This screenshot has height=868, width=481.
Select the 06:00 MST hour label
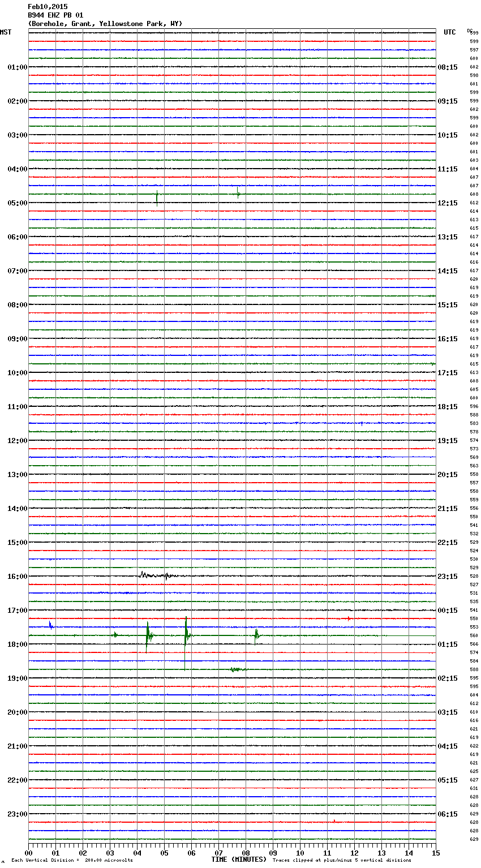pyautogui.click(x=18, y=237)
